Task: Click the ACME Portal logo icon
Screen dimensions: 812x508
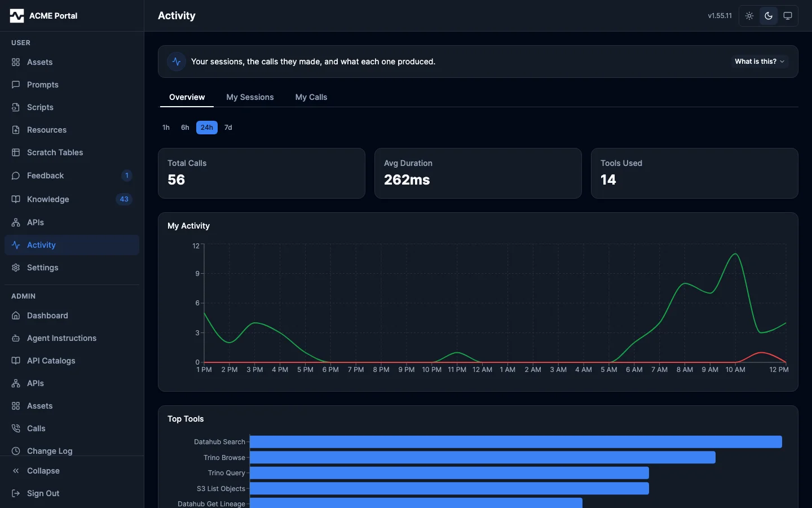Action: pyautogui.click(x=17, y=16)
